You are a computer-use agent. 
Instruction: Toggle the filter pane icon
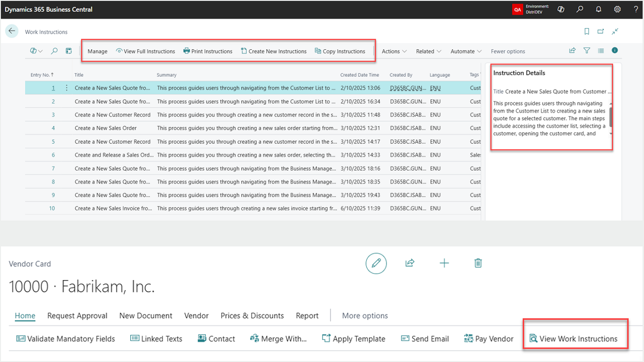coord(587,50)
